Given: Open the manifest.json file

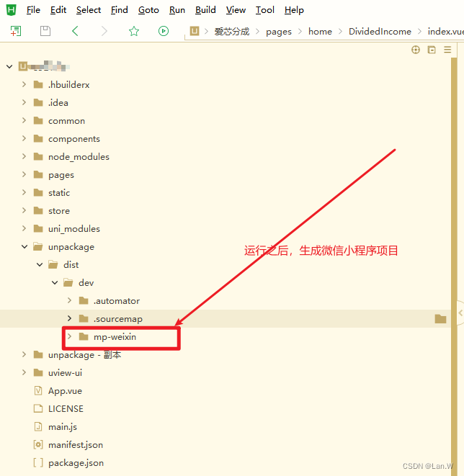Looking at the screenshot, I should coord(75,445).
